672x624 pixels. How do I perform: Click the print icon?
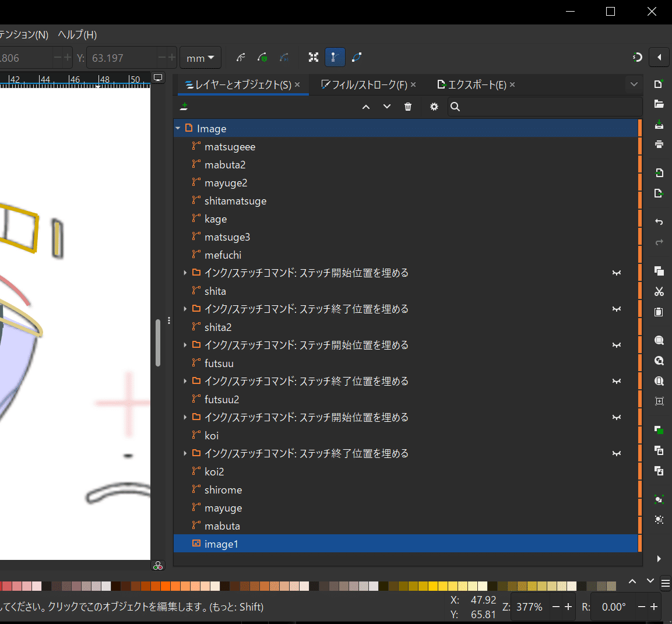659,144
